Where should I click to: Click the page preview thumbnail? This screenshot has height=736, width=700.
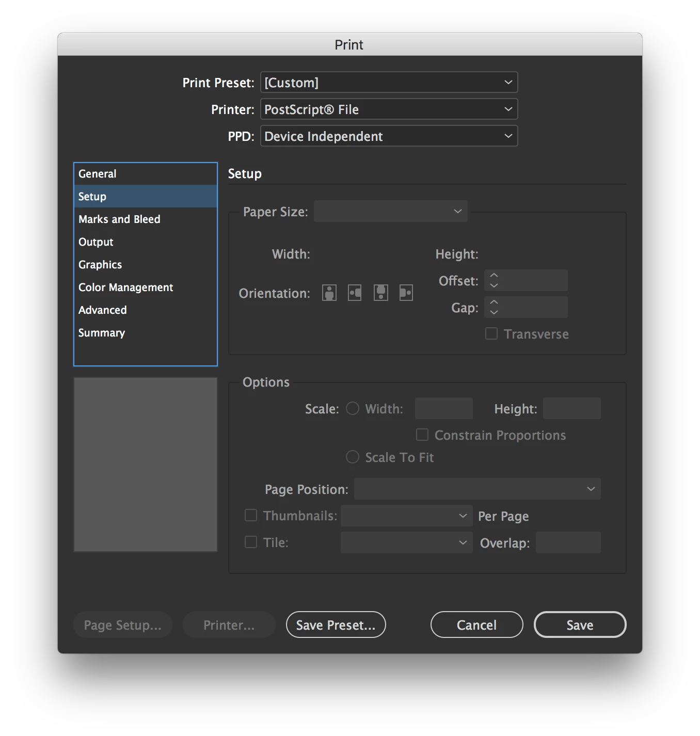(x=146, y=465)
